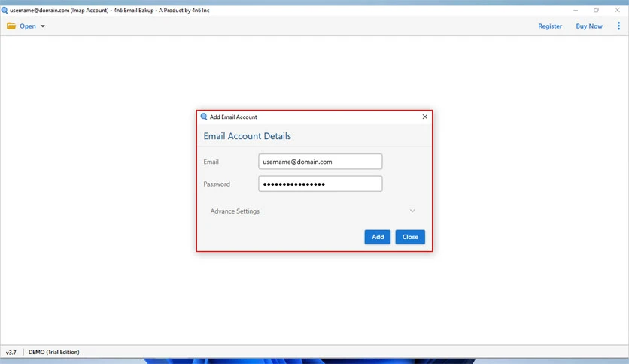Click the Email Account Details heading
Image resolution: width=629 pixels, height=364 pixels.
247,136
